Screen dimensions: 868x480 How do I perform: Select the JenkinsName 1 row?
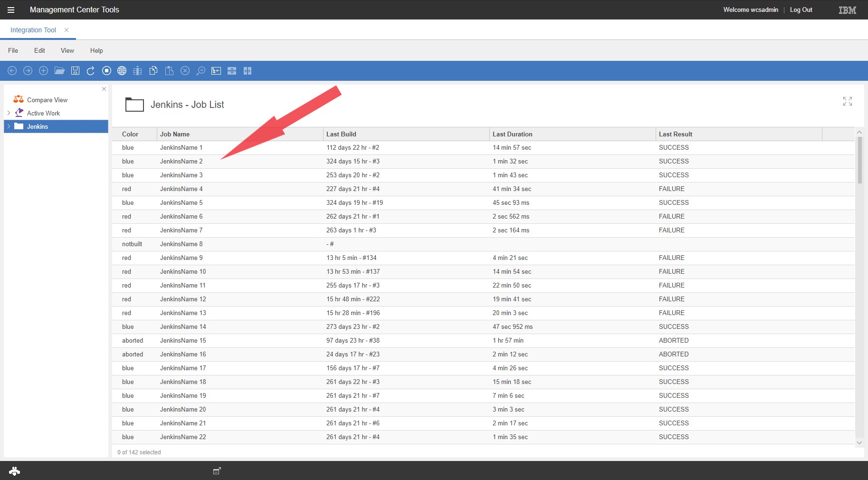tap(483, 147)
